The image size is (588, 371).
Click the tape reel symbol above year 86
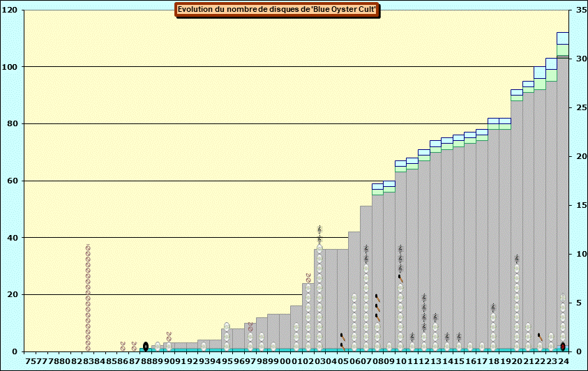123,346
